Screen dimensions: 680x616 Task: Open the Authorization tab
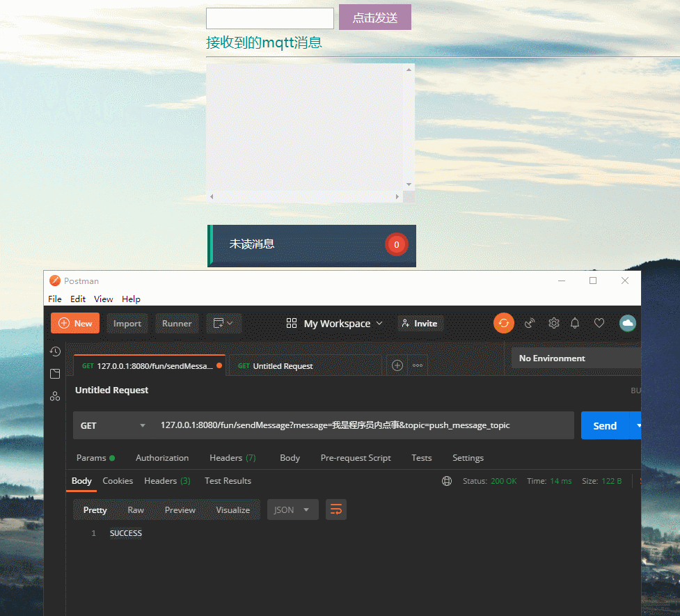162,458
